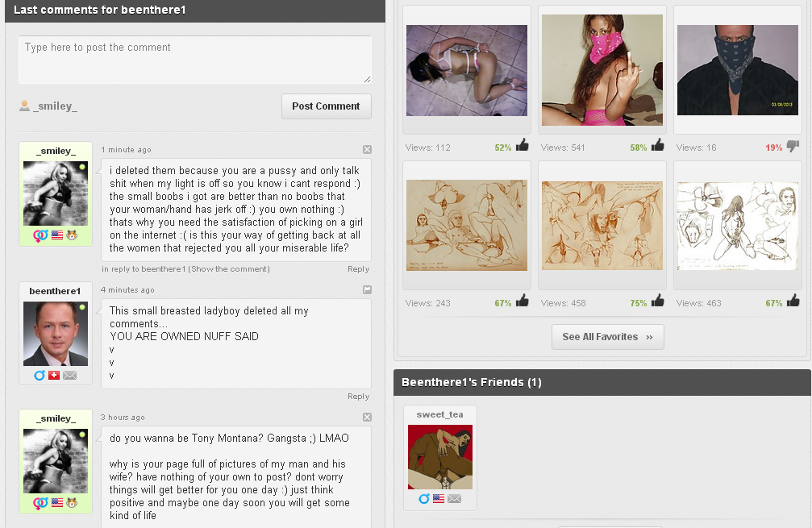Flag beenthere1's comment from 4 minutes ago
Screen dimensions: 812x528
pos(367,290)
